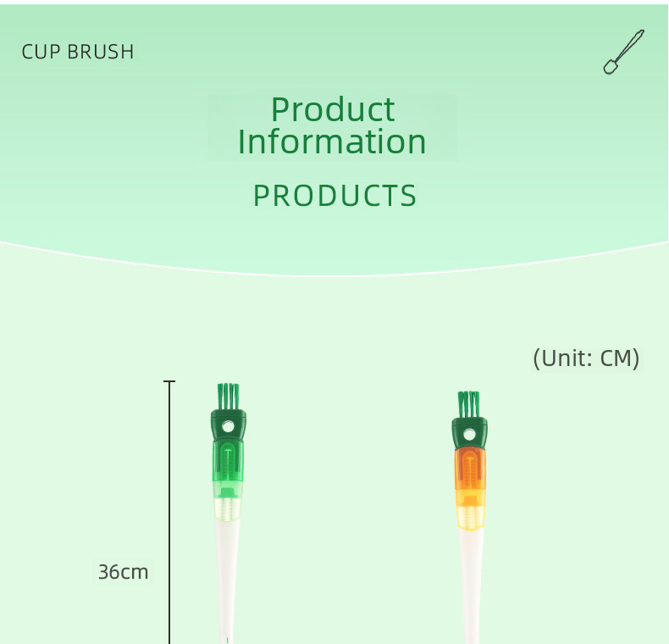Click the dark green head of right brush
The height and width of the screenshot is (644, 669).
pyautogui.click(x=469, y=434)
